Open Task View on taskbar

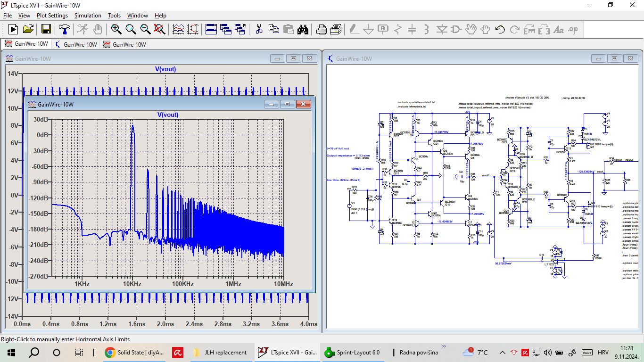pyautogui.click(x=79, y=352)
